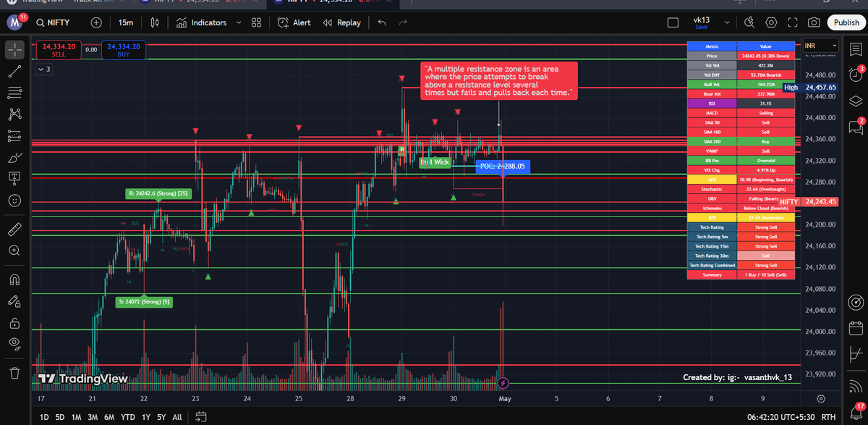868x425 pixels.
Task: Set the chart range to 5Y
Action: point(161,417)
